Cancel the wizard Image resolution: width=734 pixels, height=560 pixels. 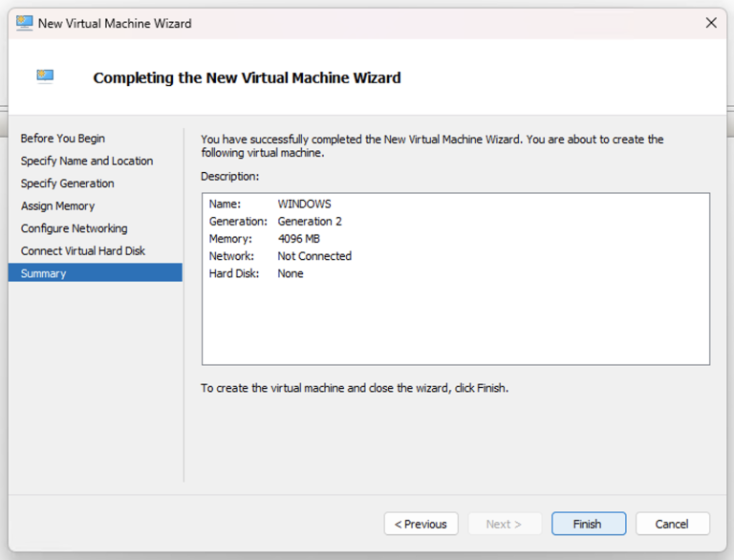(671, 524)
